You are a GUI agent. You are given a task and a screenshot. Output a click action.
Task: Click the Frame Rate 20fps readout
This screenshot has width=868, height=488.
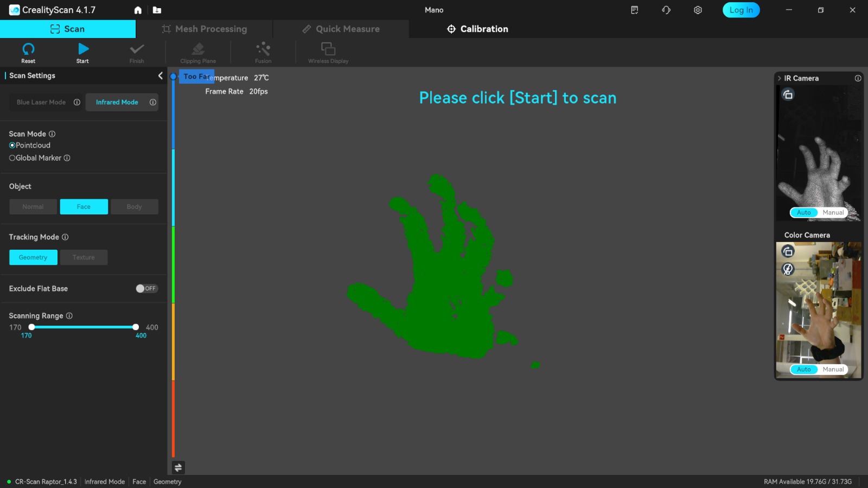[x=237, y=91]
